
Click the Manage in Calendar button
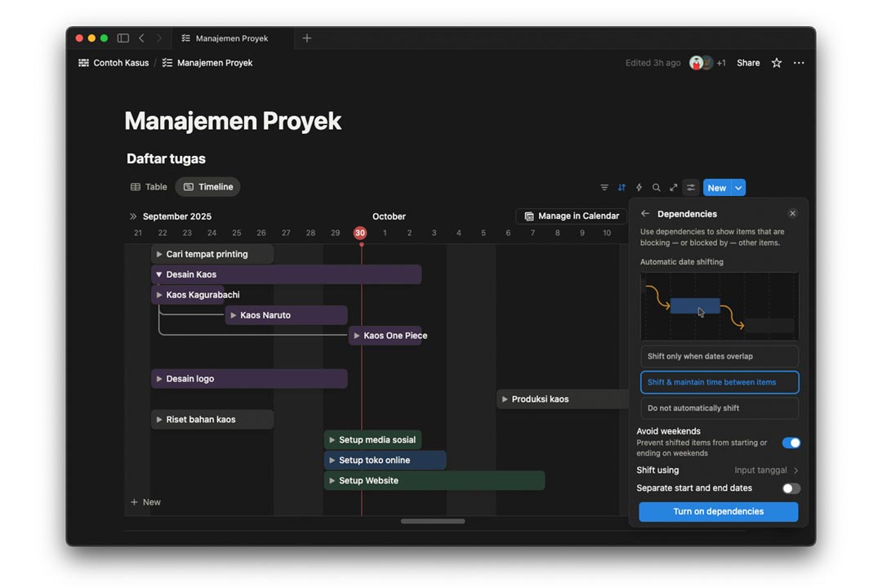click(572, 216)
